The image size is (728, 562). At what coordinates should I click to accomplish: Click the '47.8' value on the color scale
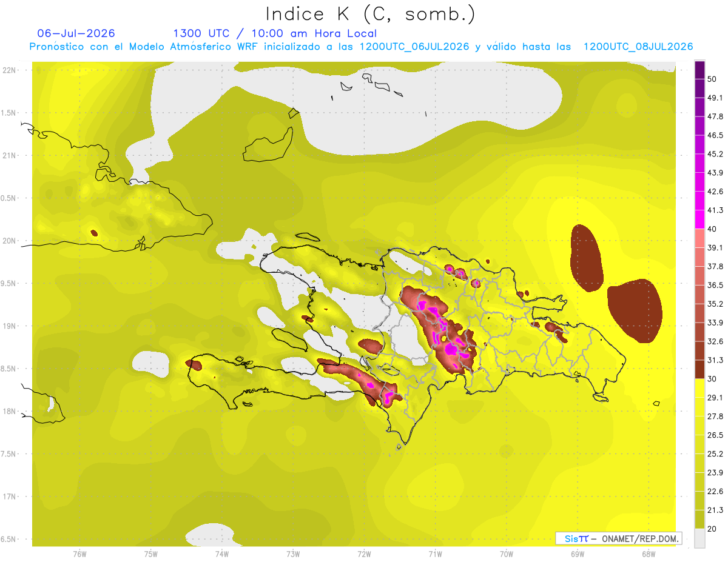715,116
